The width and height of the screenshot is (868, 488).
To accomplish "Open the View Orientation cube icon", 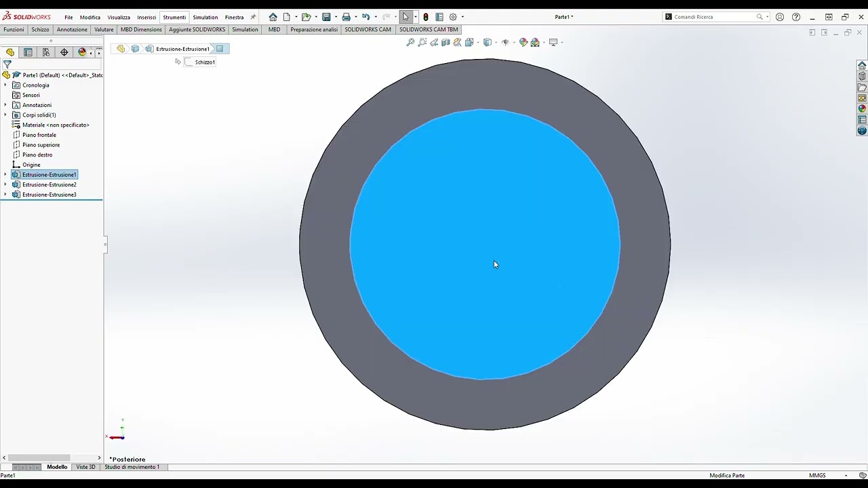I will click(469, 42).
